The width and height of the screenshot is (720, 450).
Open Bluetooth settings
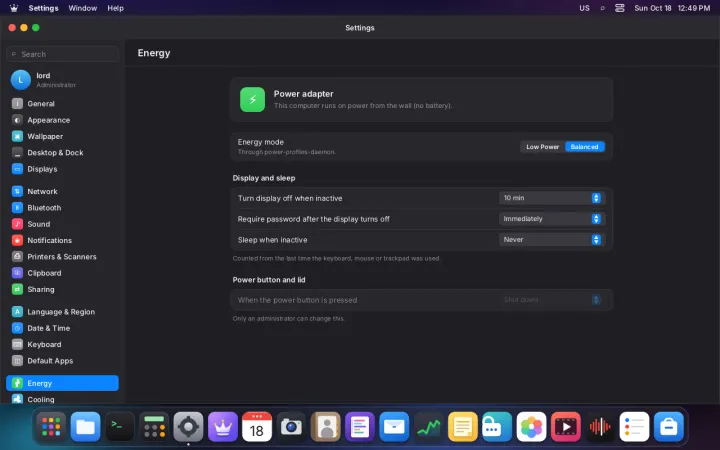[62, 208]
